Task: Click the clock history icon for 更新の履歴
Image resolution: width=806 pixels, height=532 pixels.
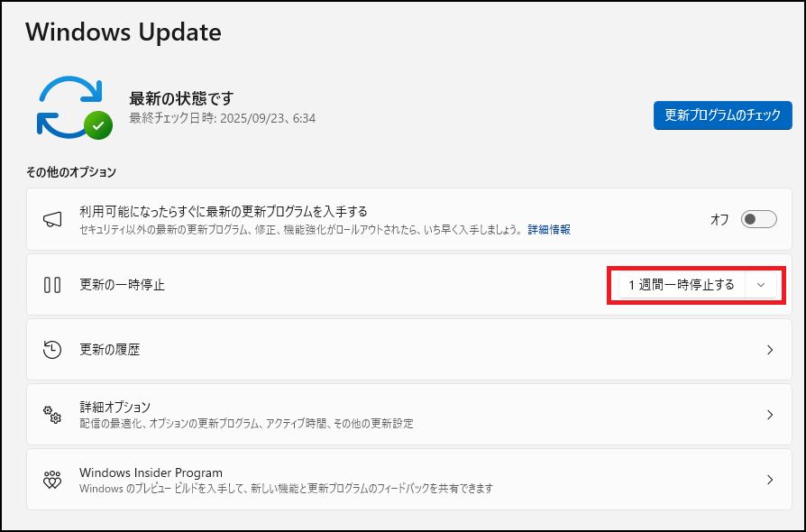Action: [x=52, y=350]
